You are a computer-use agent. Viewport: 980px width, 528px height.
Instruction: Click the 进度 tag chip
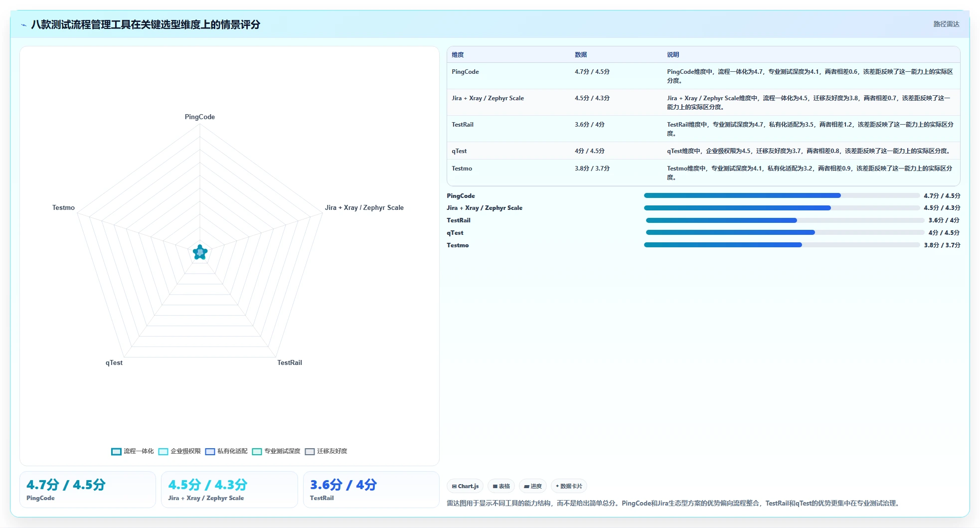point(533,486)
